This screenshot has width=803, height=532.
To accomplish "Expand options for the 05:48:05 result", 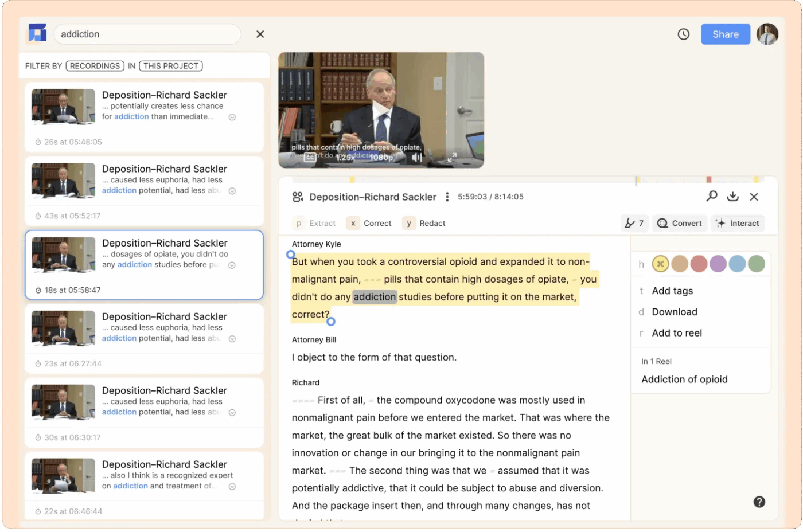I will [232, 117].
